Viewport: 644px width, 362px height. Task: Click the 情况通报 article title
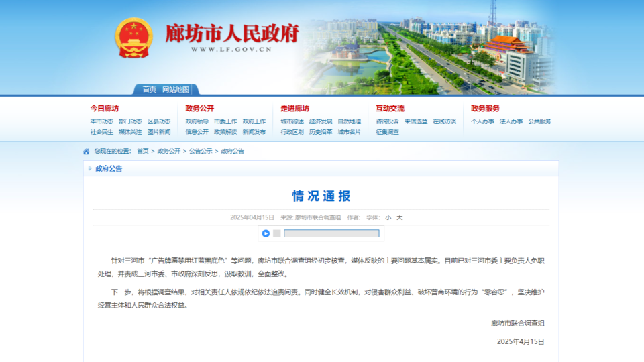click(x=321, y=196)
